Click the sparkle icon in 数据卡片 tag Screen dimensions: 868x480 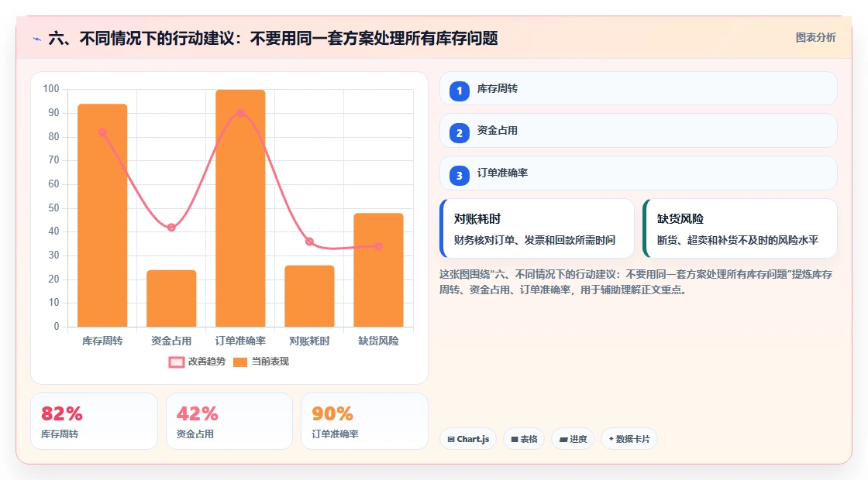point(611,438)
